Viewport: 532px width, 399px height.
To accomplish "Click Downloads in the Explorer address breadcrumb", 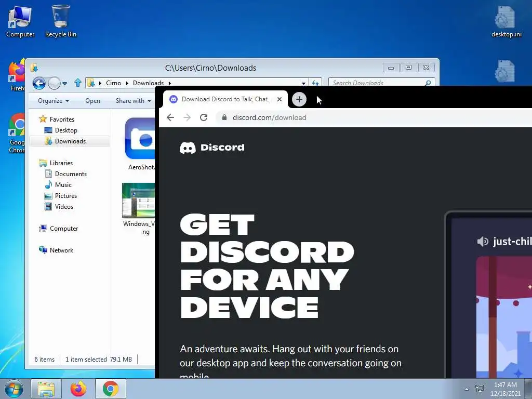I will 148,83.
